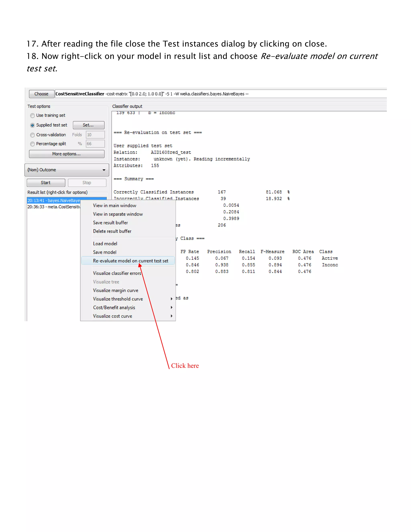Click the Start button
The width and height of the screenshot is (411, 532).
click(46, 183)
